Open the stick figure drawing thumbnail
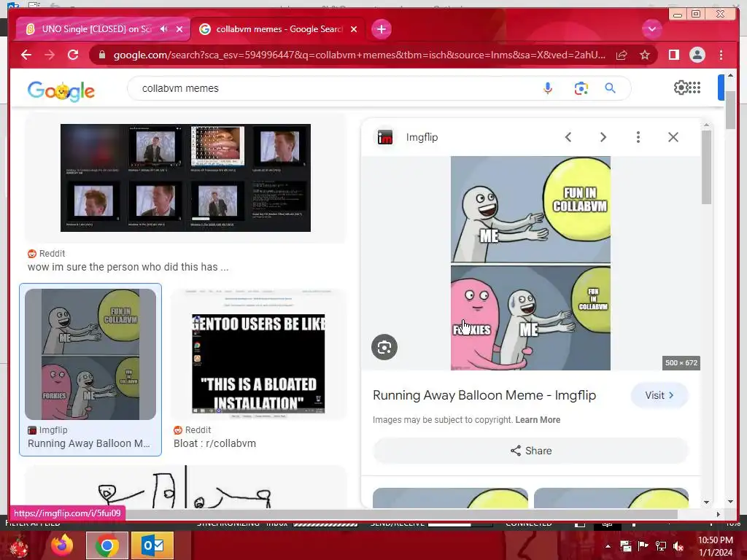Viewport: 747px width, 560px height. [185, 486]
